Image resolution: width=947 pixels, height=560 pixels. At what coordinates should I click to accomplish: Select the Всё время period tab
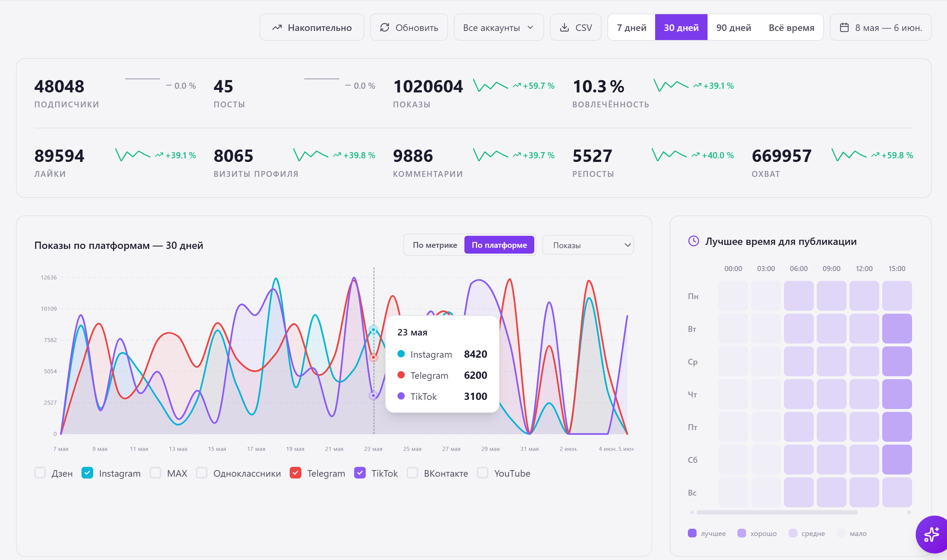point(792,27)
